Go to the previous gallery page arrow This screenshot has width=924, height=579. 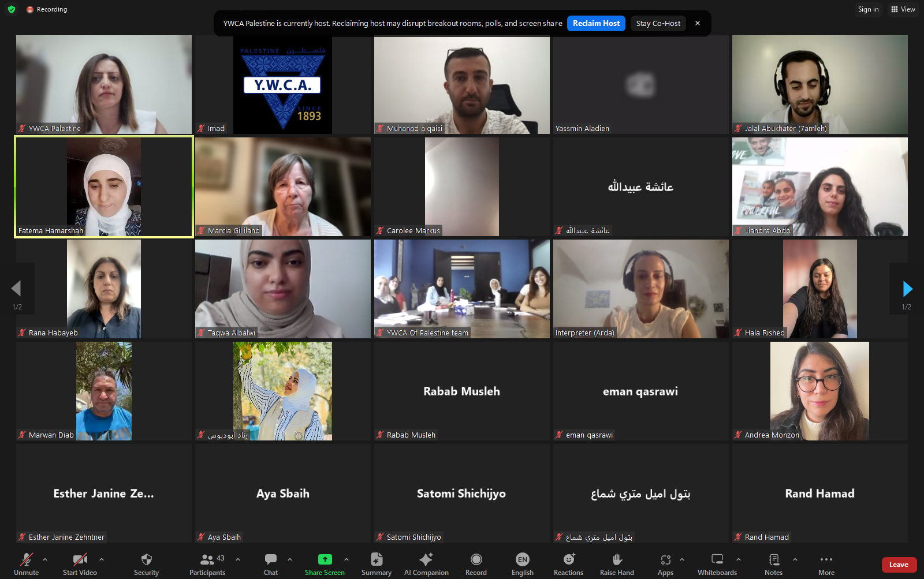point(16,289)
